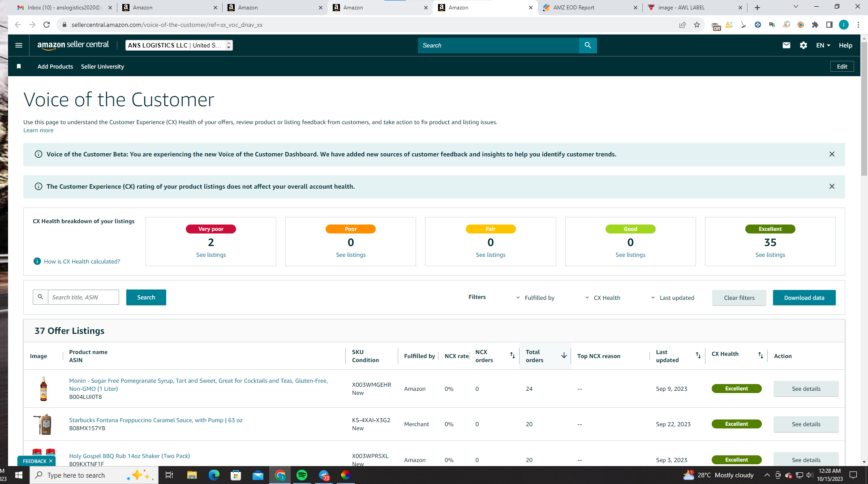The height and width of the screenshot is (484, 868).
Task: Click the search magnifier button in header
Action: pyautogui.click(x=588, y=45)
